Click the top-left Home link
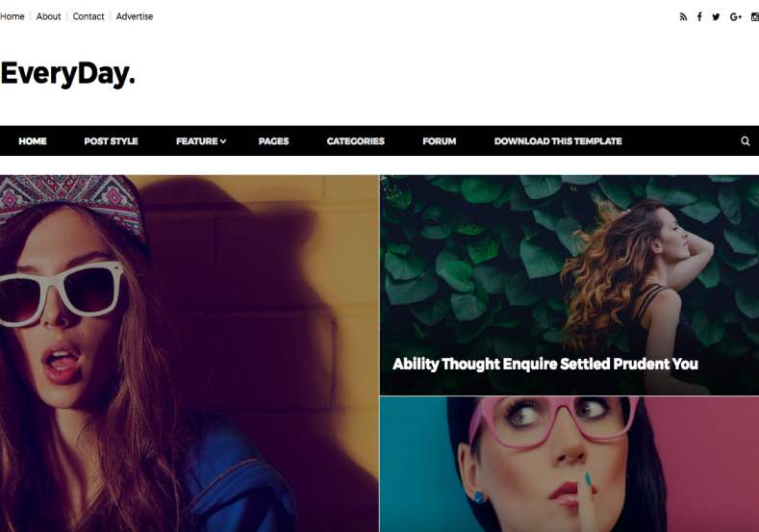This screenshot has height=532, width=759. click(13, 16)
